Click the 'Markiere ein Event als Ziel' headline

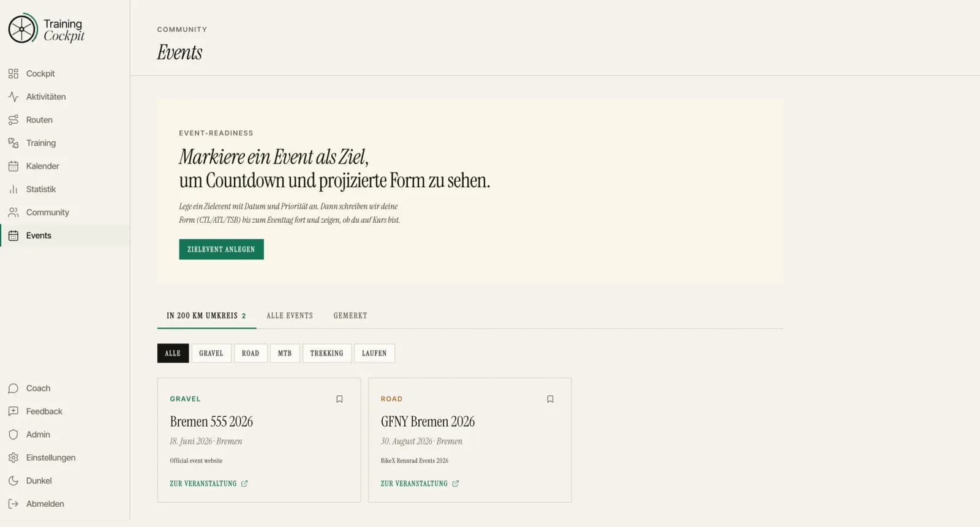pyautogui.click(x=274, y=157)
